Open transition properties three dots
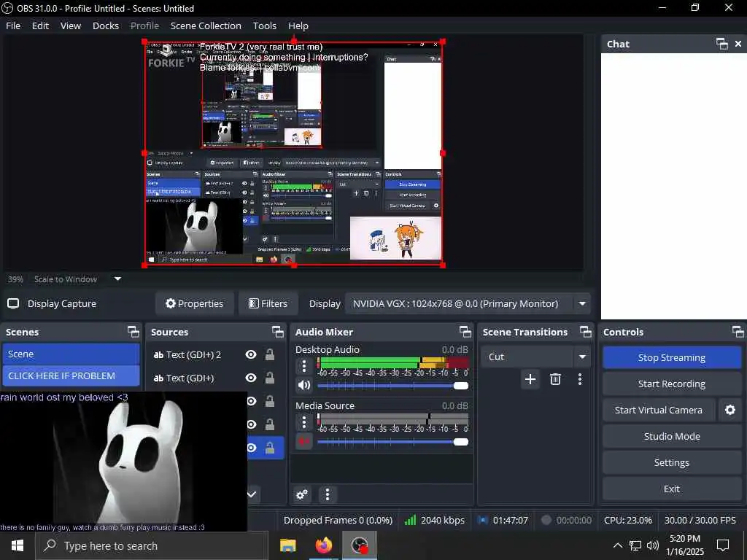The height and width of the screenshot is (560, 747). (580, 379)
